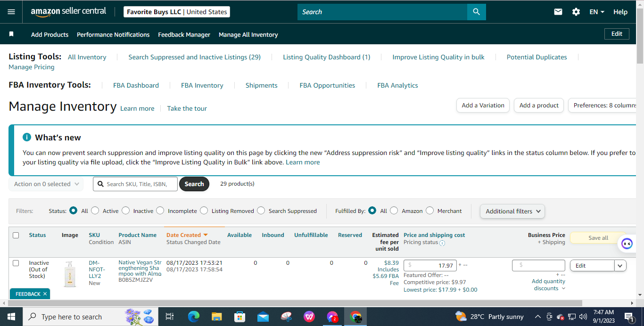Open Search Suppressed and Inactive Listings (29)

[195, 57]
